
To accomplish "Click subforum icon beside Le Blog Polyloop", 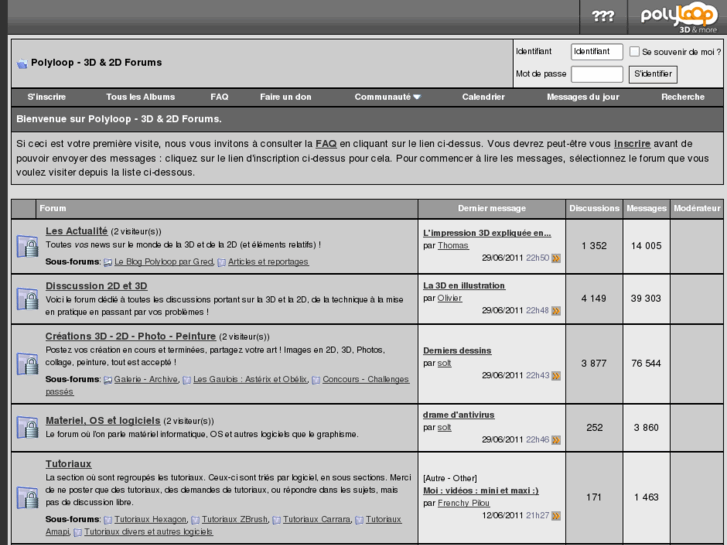I will coord(108,263).
